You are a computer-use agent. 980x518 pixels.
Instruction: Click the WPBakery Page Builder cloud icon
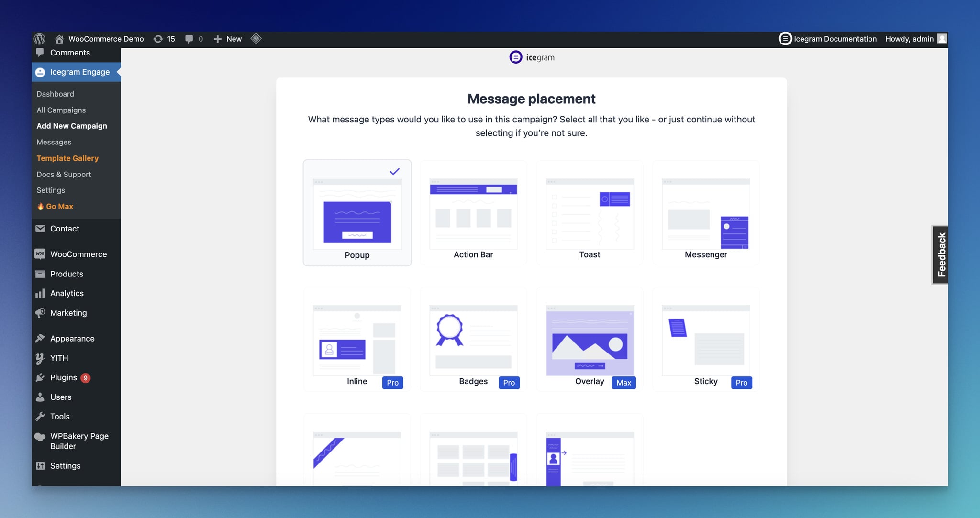(40, 436)
